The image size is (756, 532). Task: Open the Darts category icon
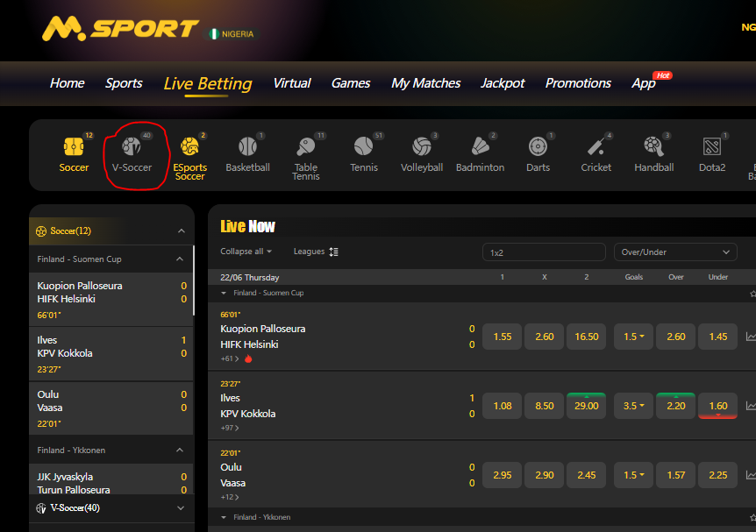point(538,155)
